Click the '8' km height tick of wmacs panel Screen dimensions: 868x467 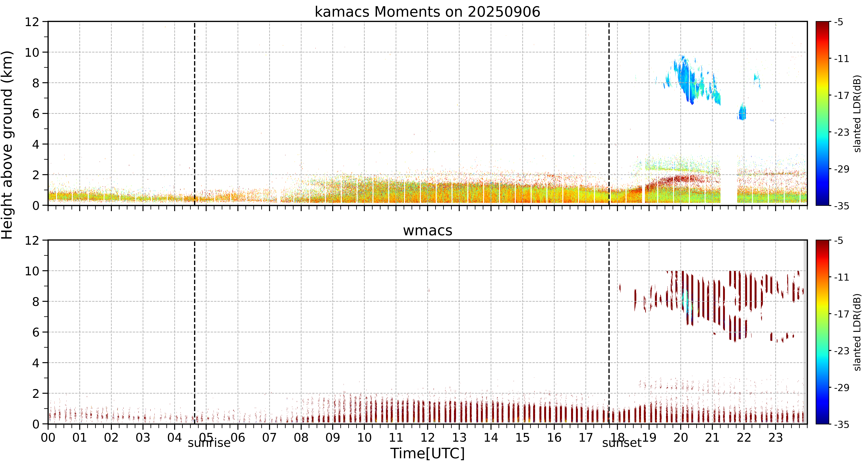pos(36,302)
